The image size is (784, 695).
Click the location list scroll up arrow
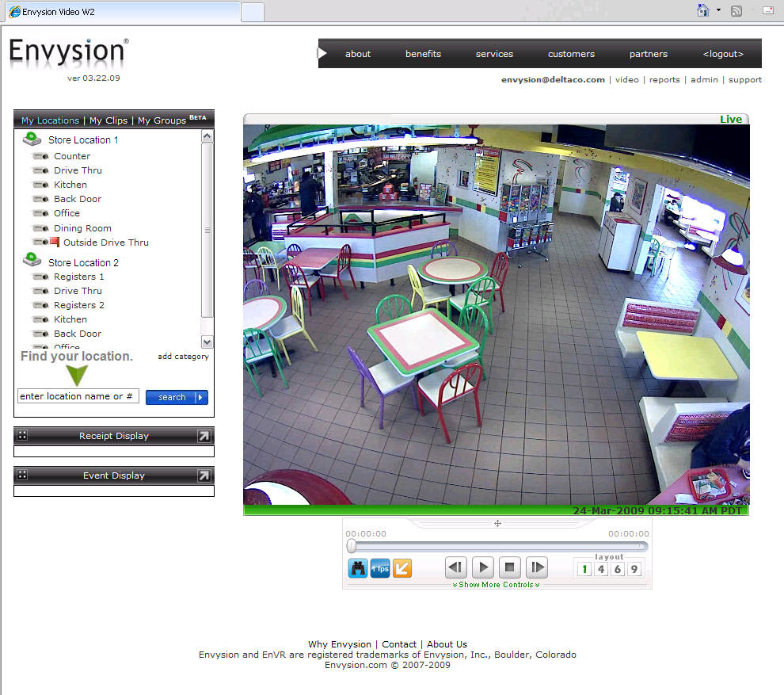[207, 136]
